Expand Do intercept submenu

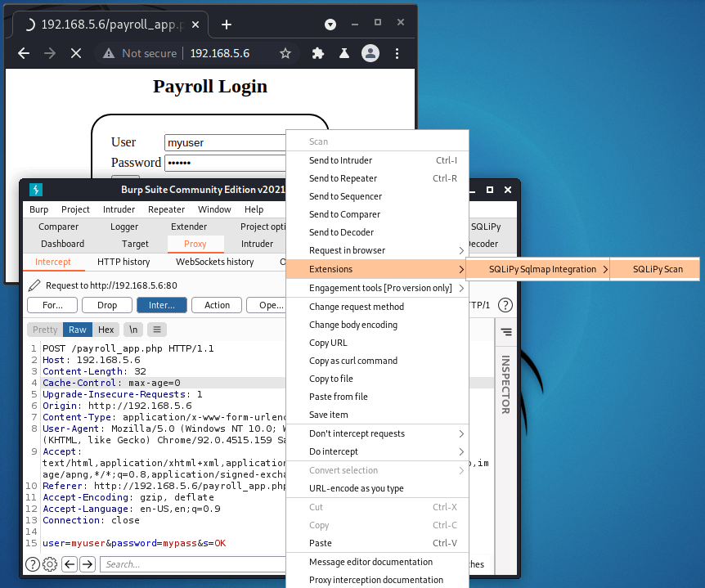[x=377, y=451]
